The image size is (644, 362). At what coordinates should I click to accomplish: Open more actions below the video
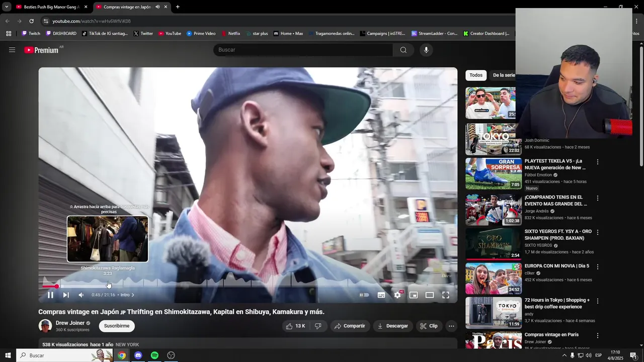coord(451,326)
